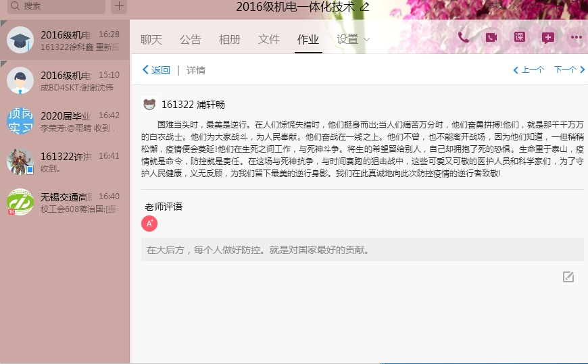Click the red A+ grade badge
Viewport: 588px width, 364px height.
(x=149, y=224)
